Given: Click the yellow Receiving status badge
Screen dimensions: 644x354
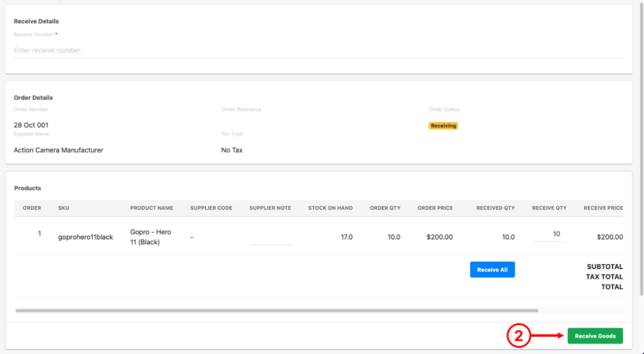Looking at the screenshot, I should pyautogui.click(x=443, y=126).
